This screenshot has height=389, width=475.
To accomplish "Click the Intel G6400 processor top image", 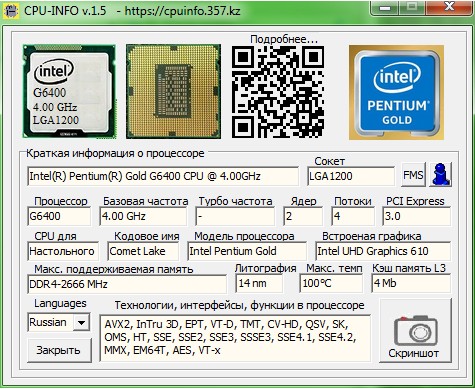I will click(69, 91).
